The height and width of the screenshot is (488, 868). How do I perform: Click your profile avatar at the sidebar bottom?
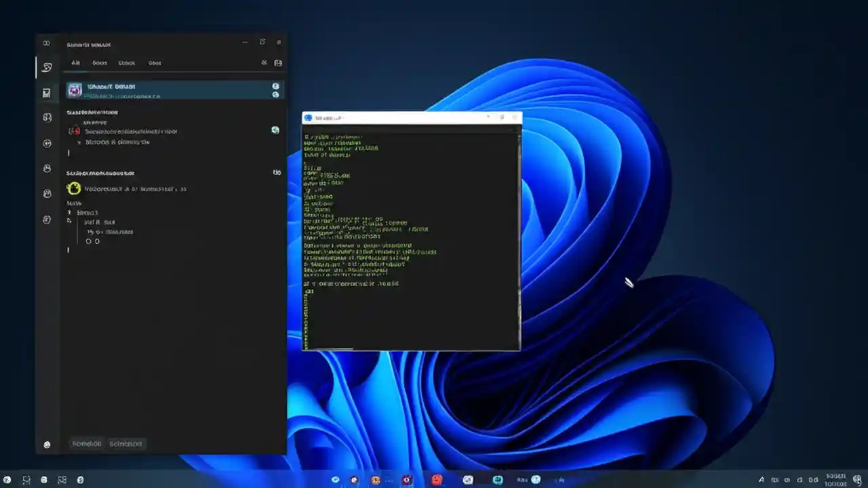point(46,444)
